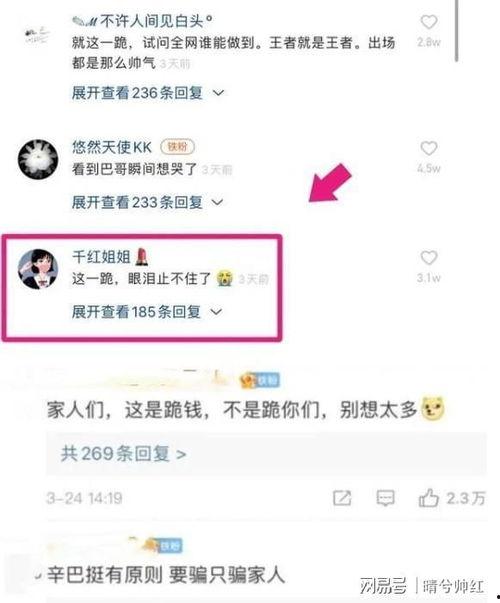
Task: Click the 铁粉 badge next to 悠然天使KK
Action: (177, 147)
